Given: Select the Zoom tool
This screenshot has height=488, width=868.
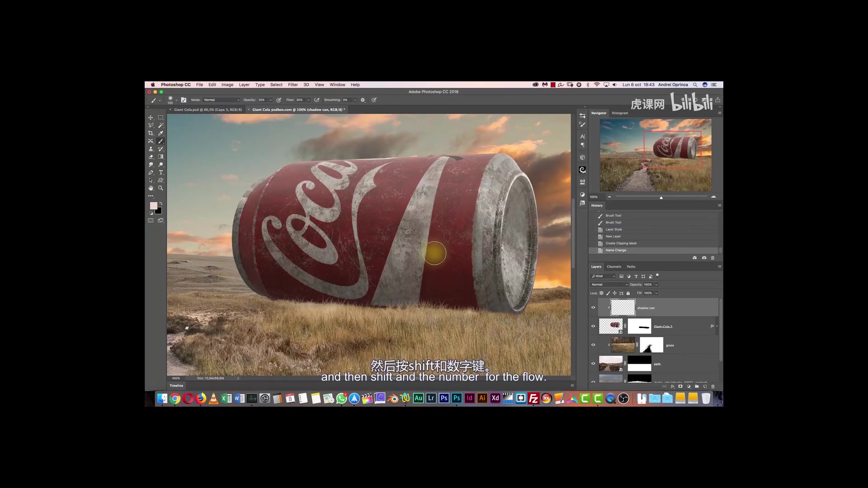Looking at the screenshot, I should [160, 188].
